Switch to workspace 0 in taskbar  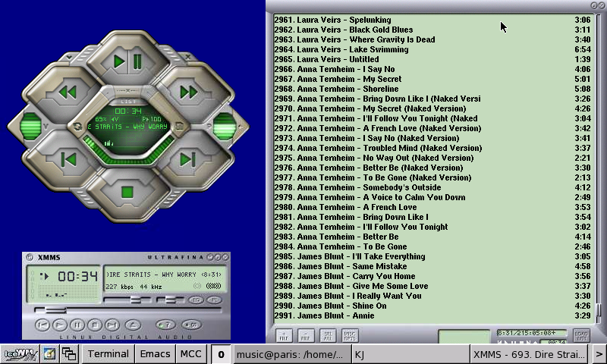(x=221, y=354)
